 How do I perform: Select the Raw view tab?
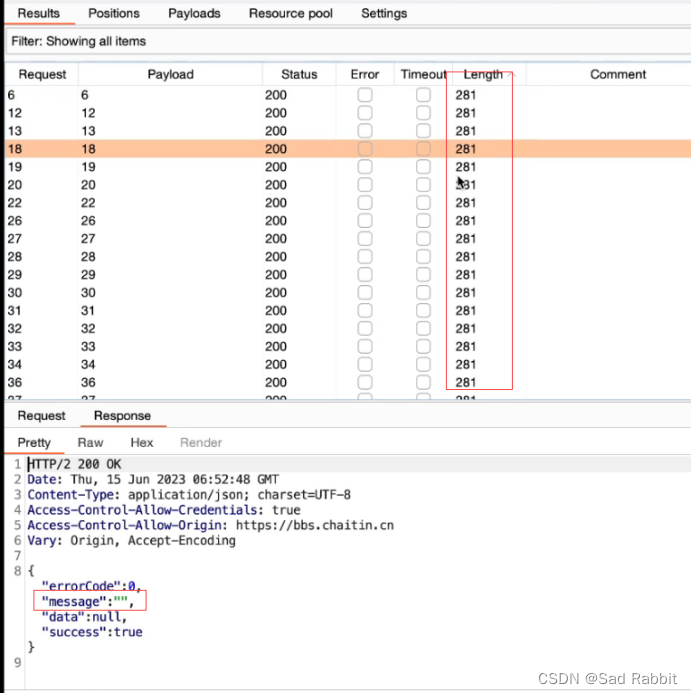[90, 443]
